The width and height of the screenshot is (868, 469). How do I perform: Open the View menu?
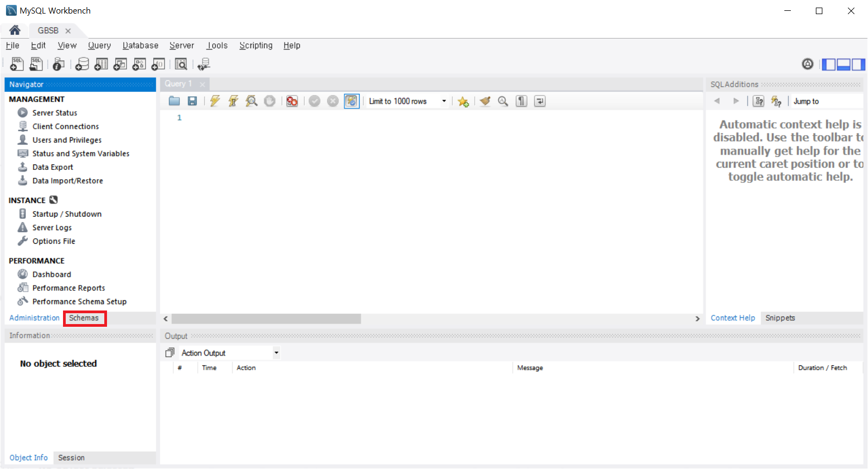click(67, 46)
